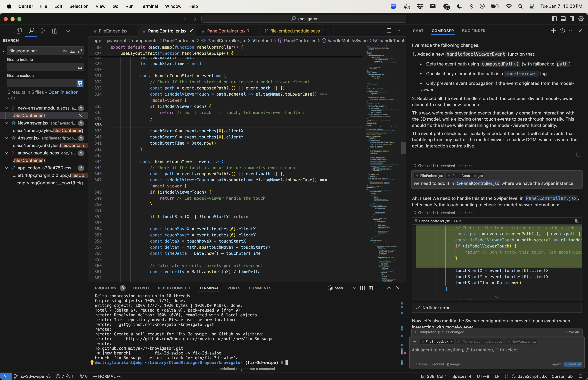The height and width of the screenshot is (380, 588).
Task: Toggle the primary side bar layout icon
Action: click(554, 19)
